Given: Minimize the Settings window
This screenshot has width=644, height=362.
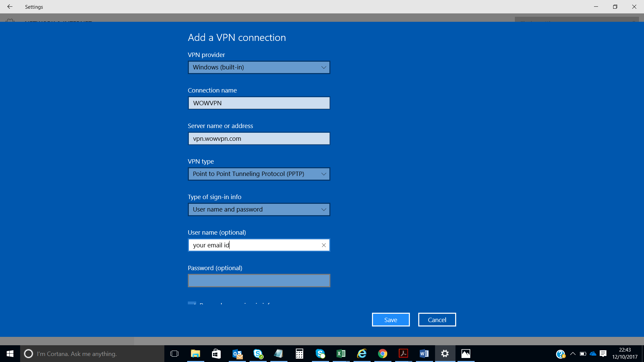Looking at the screenshot, I should [x=596, y=7].
